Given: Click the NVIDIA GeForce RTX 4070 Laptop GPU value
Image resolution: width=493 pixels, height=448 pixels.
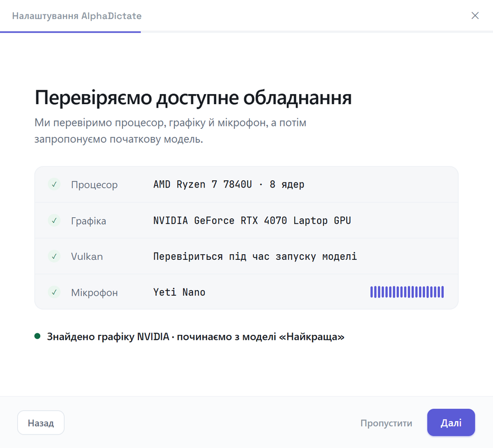Looking at the screenshot, I should coord(252,221).
